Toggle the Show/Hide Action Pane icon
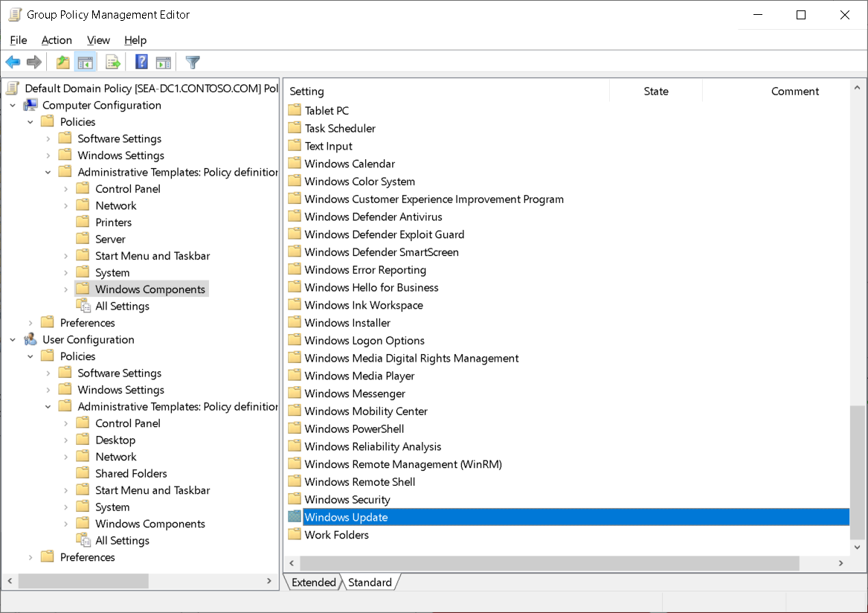The height and width of the screenshot is (613, 868). (x=164, y=62)
